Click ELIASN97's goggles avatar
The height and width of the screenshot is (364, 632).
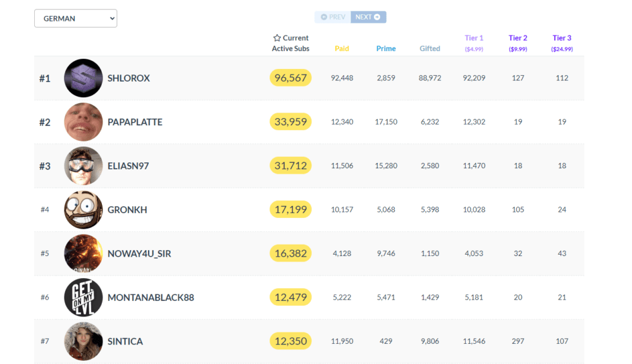coord(84,166)
